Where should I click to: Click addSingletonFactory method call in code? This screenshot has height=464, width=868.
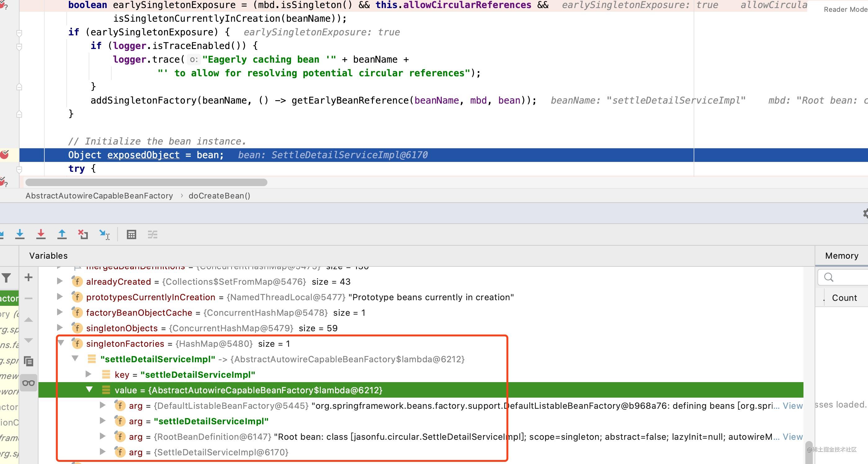[143, 100]
